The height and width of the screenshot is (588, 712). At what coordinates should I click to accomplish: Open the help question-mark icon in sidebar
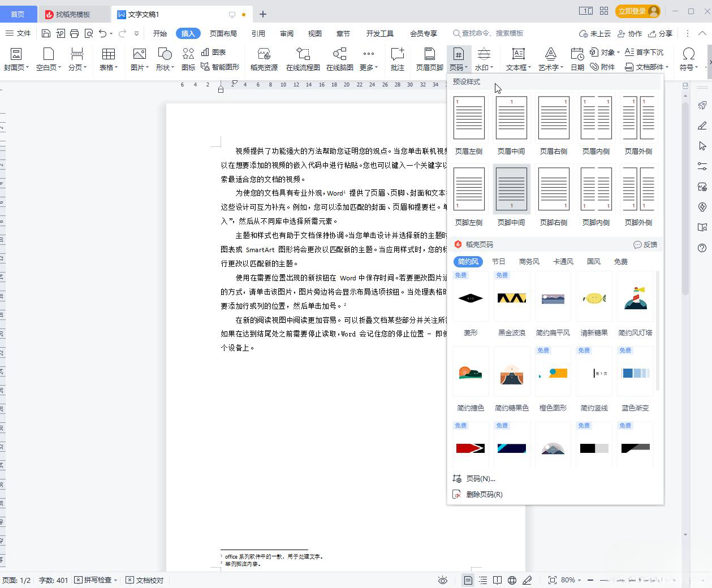coord(702,248)
